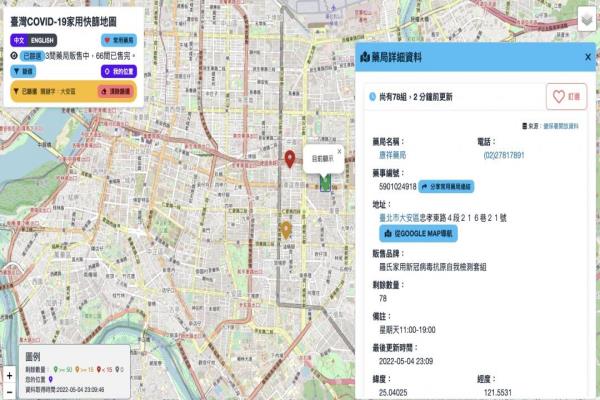Expand the blue filter dropdown button
Screen dimensions: 600x400
tap(23, 71)
